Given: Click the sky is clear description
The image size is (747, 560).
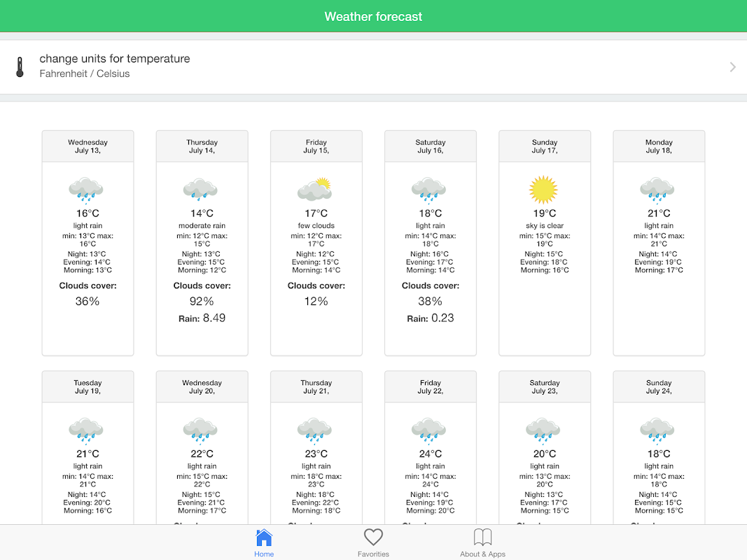Looking at the screenshot, I should pos(545,225).
